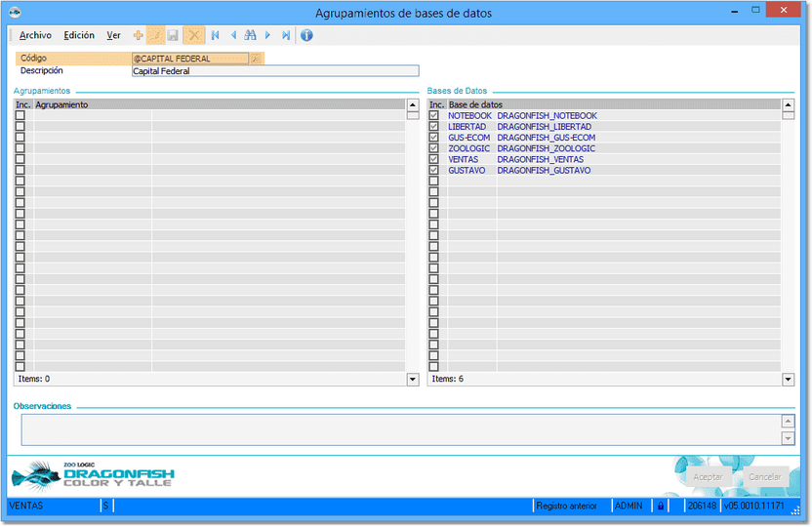The width and height of the screenshot is (812, 527).
Task: Select DRAGONFISH_VENTAS cell
Action: (540, 159)
